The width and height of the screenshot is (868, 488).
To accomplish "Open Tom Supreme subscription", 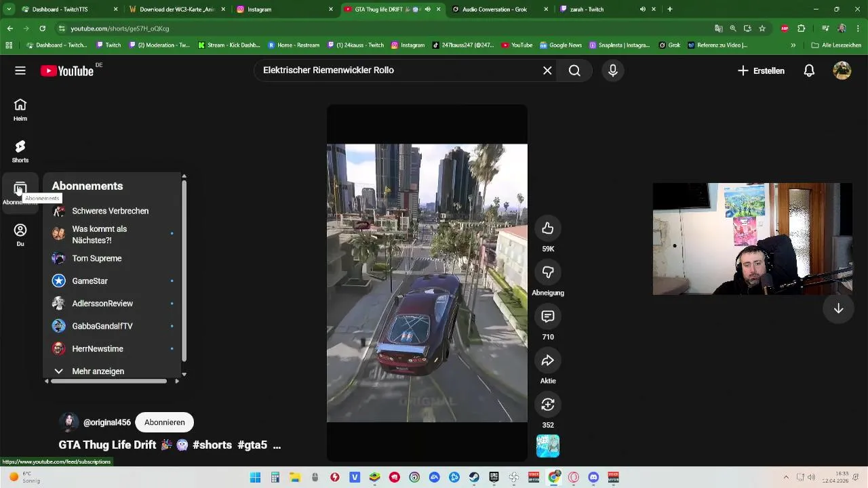I will click(x=112, y=258).
